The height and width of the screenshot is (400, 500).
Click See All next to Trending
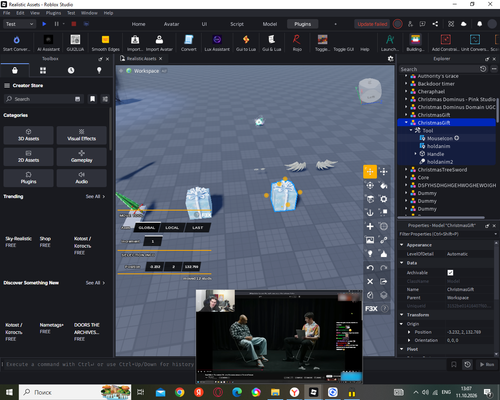pyautogui.click(x=95, y=196)
